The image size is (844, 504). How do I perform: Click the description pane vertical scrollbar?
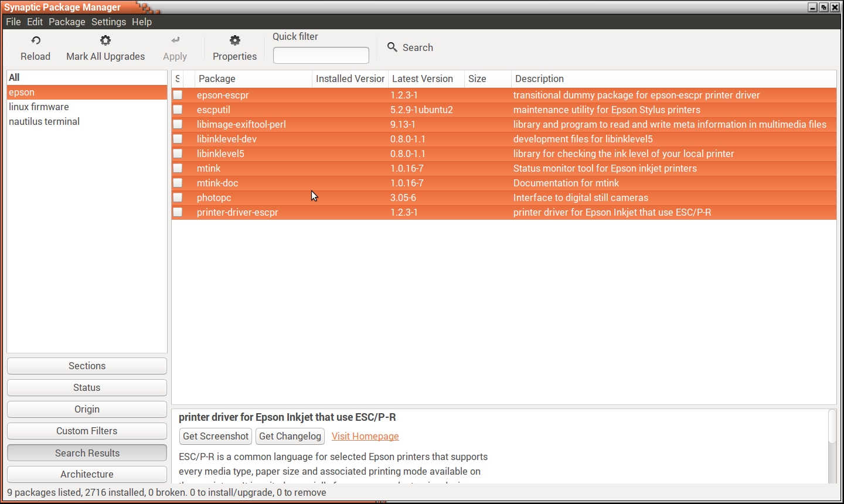point(832,445)
